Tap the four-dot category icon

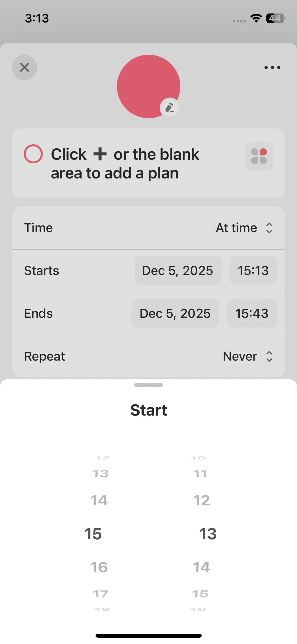[x=259, y=156]
